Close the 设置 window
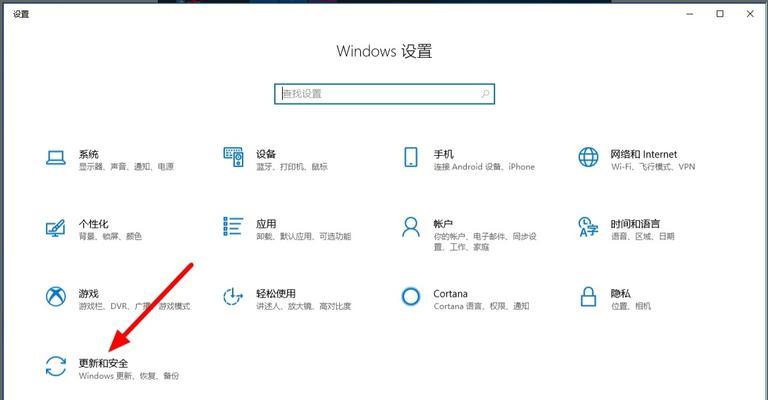The width and height of the screenshot is (768, 400). [750, 14]
